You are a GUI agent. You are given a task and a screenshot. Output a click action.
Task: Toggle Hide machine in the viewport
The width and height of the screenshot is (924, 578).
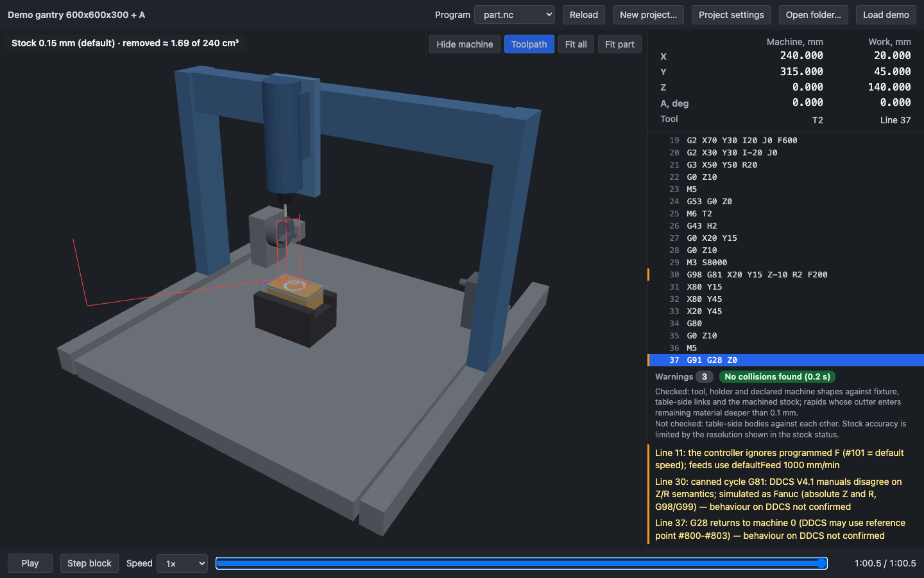pyautogui.click(x=465, y=44)
